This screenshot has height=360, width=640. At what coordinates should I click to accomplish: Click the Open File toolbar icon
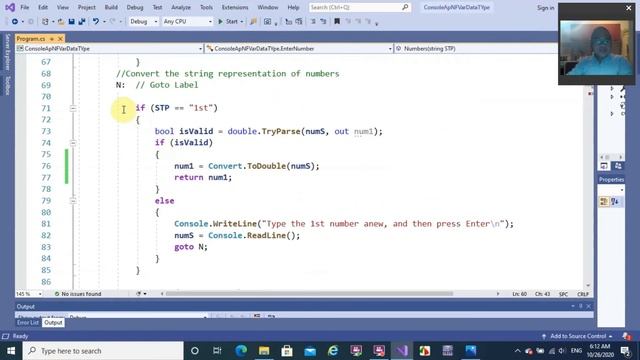coord(61,22)
